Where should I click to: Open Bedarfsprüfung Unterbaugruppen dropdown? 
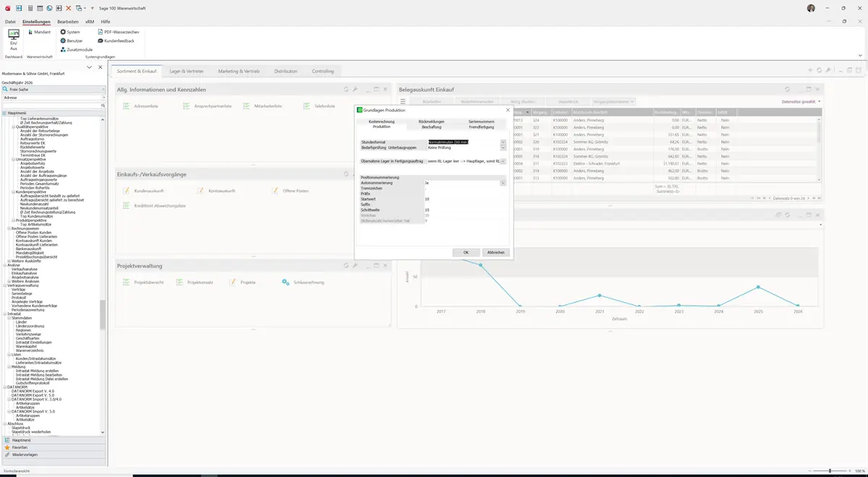click(503, 147)
